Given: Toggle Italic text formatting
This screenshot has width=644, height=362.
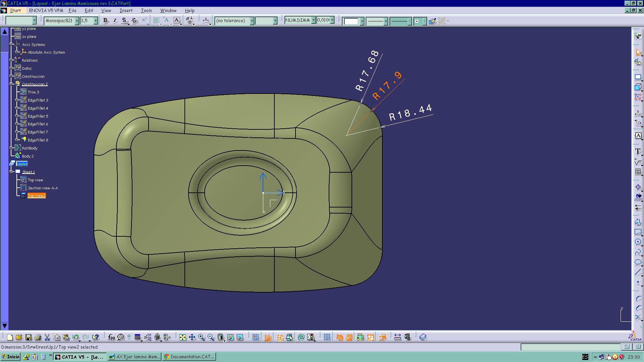Looking at the screenshot, I should point(115,20).
